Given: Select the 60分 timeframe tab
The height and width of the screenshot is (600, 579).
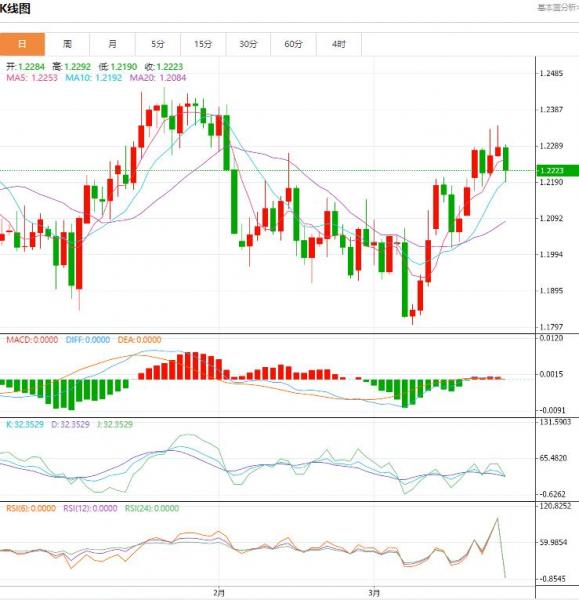Looking at the screenshot, I should click(294, 44).
